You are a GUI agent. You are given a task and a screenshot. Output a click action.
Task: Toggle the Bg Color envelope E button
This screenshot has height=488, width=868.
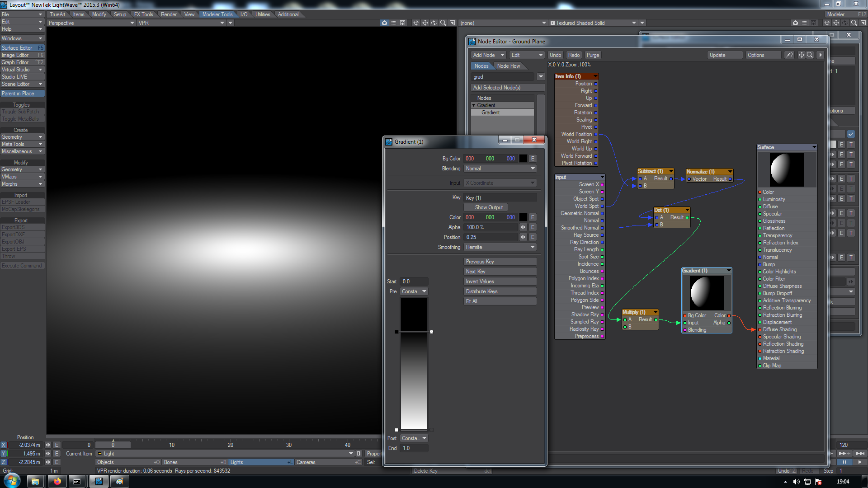(x=533, y=159)
